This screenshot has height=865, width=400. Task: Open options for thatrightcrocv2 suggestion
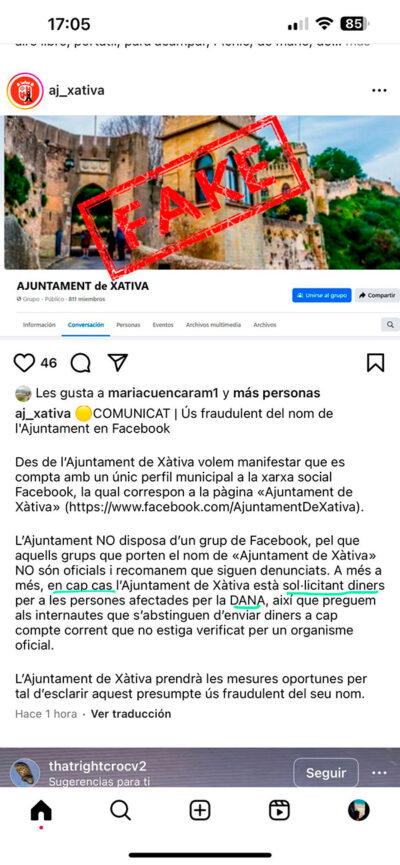coord(379,773)
